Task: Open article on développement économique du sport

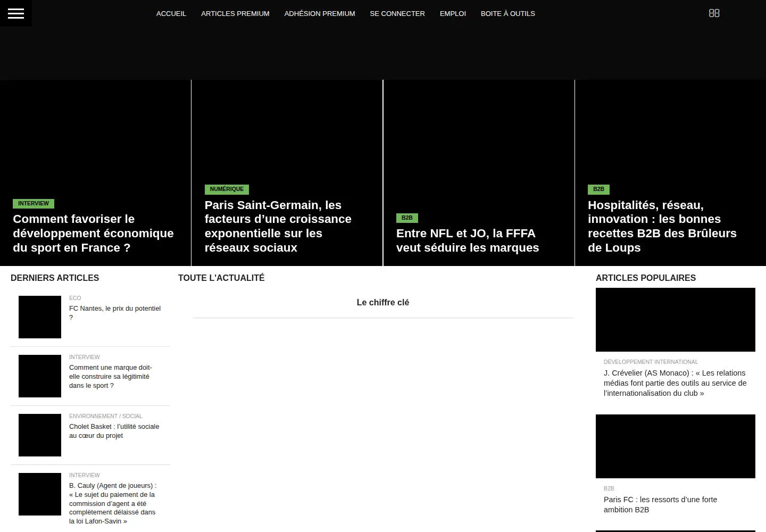Action: pyautogui.click(x=94, y=234)
